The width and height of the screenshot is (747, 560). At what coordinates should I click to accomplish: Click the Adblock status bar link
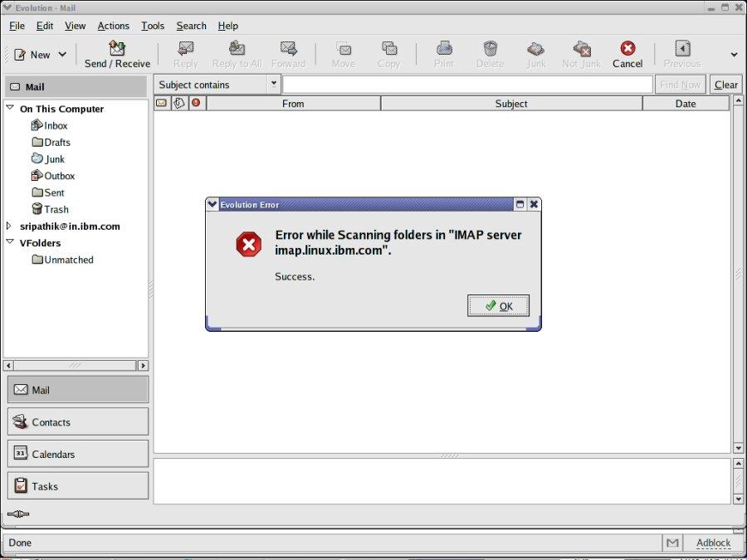coord(713,543)
